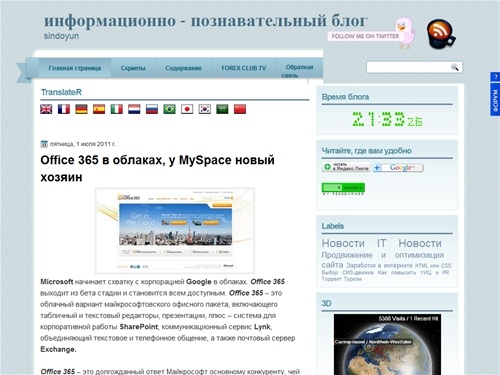Open Продвижение и оптимизация сайта label
This screenshot has width=500, height=375.
(x=383, y=260)
